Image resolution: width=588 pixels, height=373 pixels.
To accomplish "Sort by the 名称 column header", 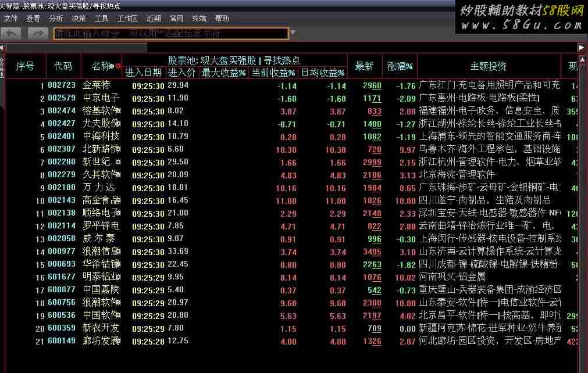I will (101, 66).
